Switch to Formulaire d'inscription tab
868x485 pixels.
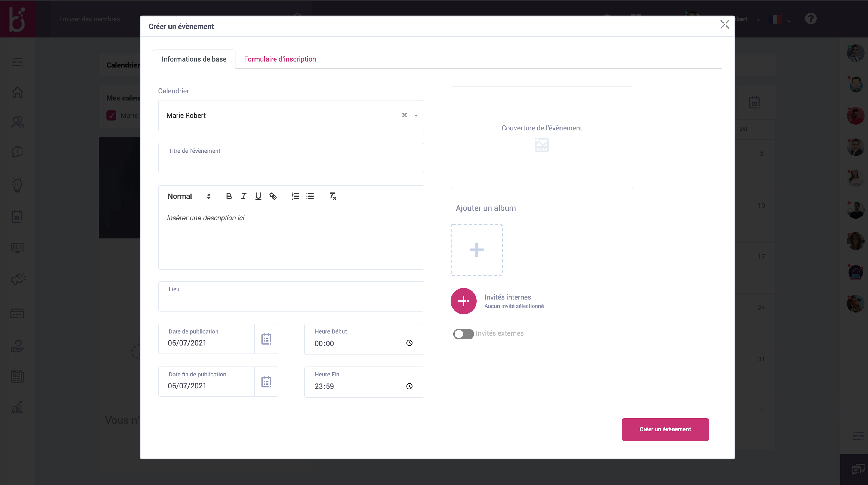coord(280,59)
